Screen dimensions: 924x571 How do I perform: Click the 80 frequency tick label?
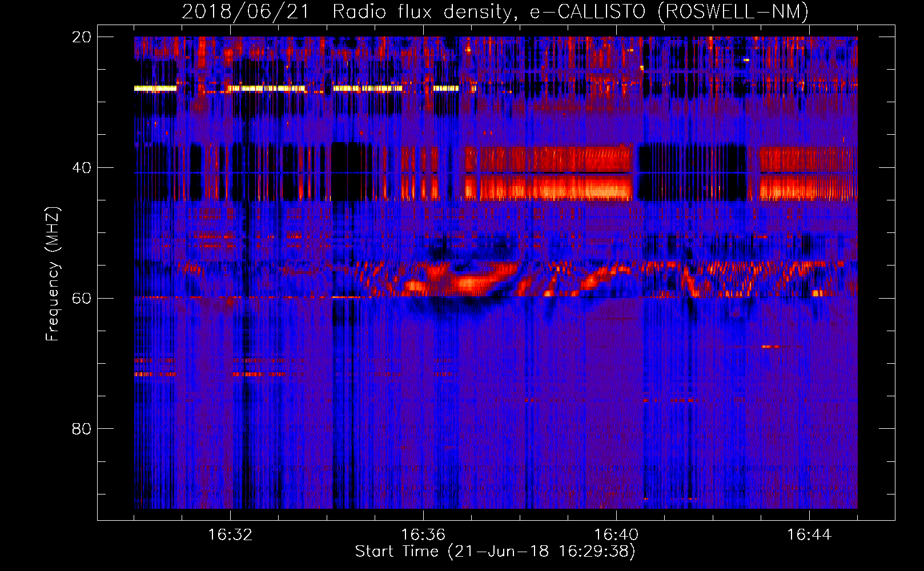[81, 429]
